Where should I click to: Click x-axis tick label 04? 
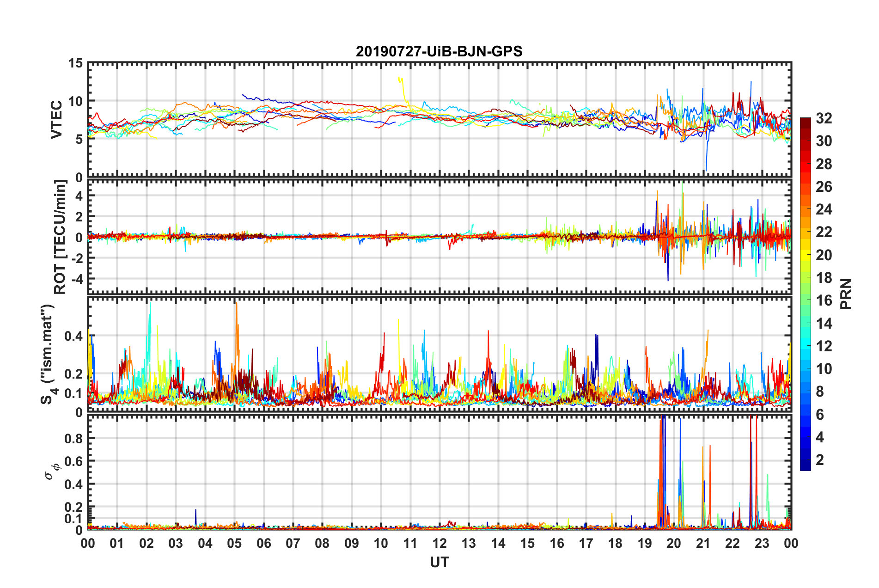point(205,543)
